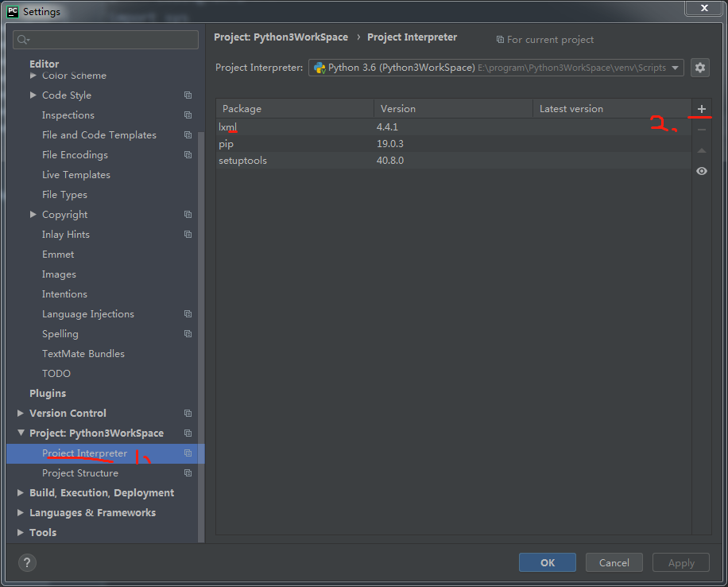Viewport: 728px width, 587px height.
Task: Select TODO in the Editor tree
Action: pos(56,374)
